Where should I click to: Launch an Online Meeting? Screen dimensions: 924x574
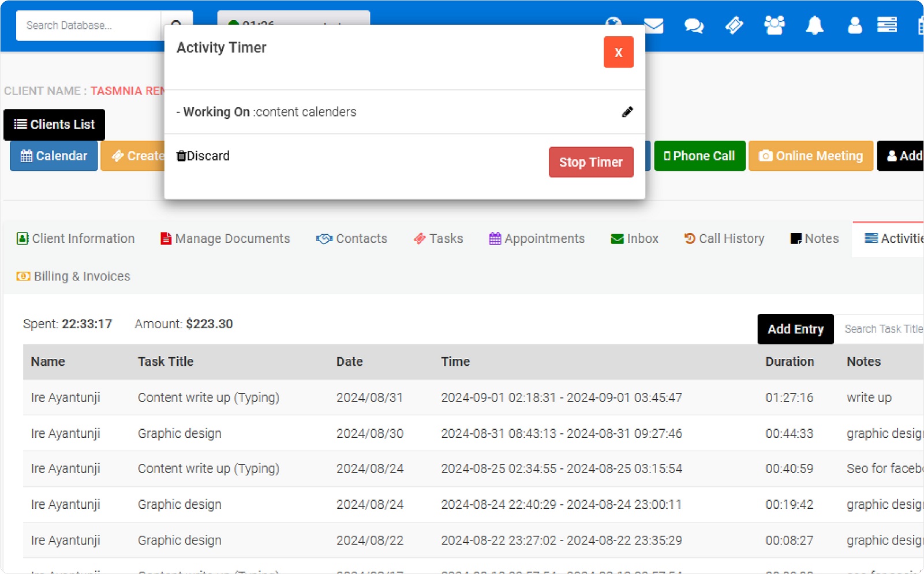point(810,155)
